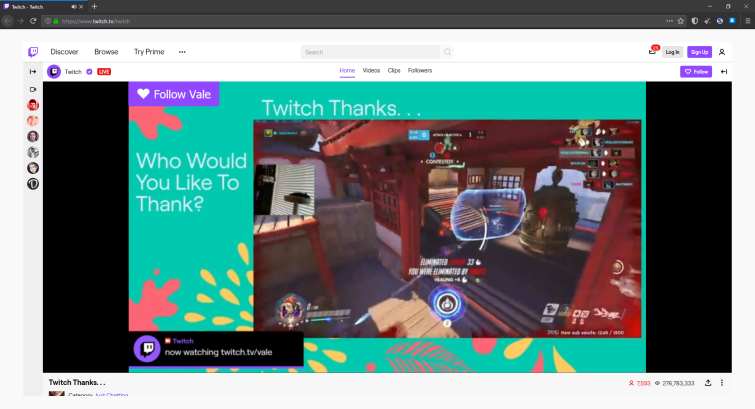Click the Twitch Thanks stream title text

(77, 383)
